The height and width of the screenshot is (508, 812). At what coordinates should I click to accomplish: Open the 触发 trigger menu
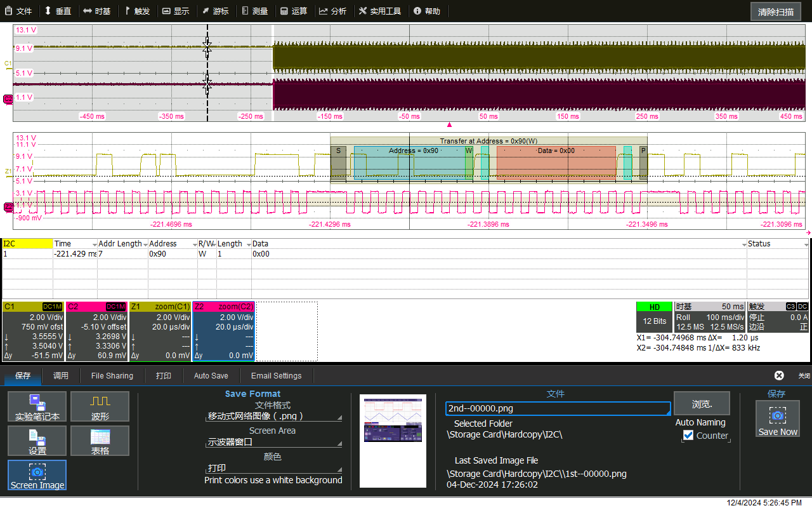(x=136, y=11)
